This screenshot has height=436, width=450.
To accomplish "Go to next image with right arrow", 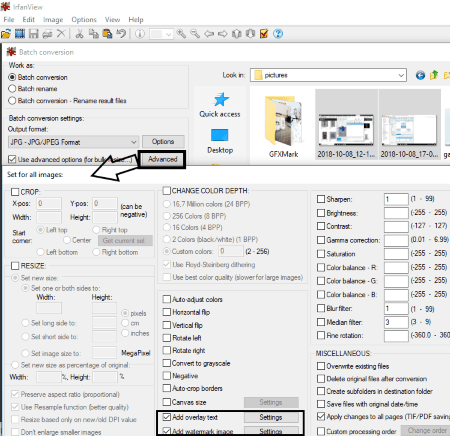I will pyautogui.click(x=223, y=34).
